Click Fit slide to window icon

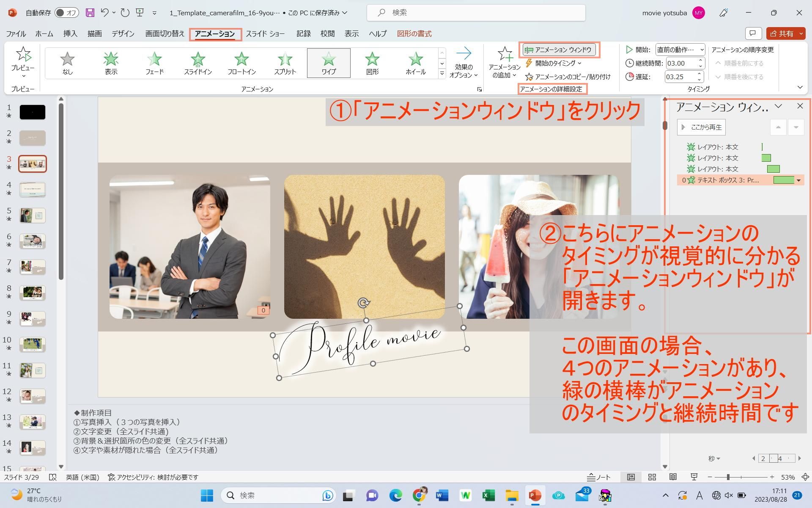click(805, 477)
